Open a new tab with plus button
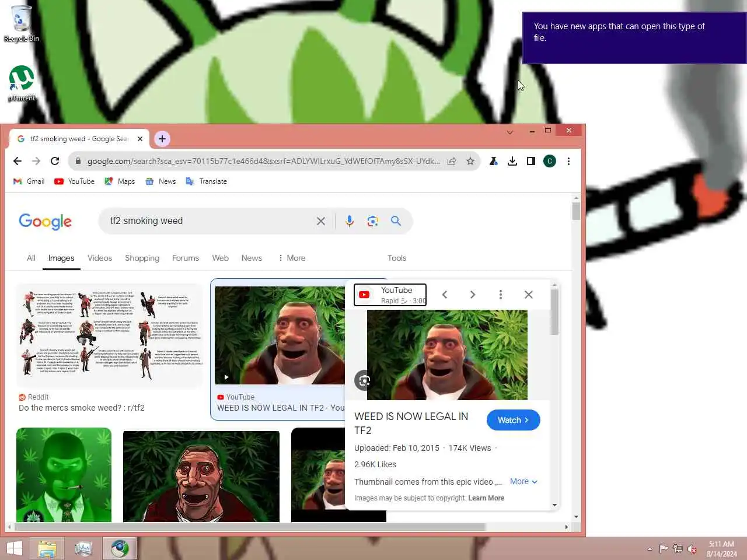Image resolution: width=747 pixels, height=560 pixels. [162, 139]
